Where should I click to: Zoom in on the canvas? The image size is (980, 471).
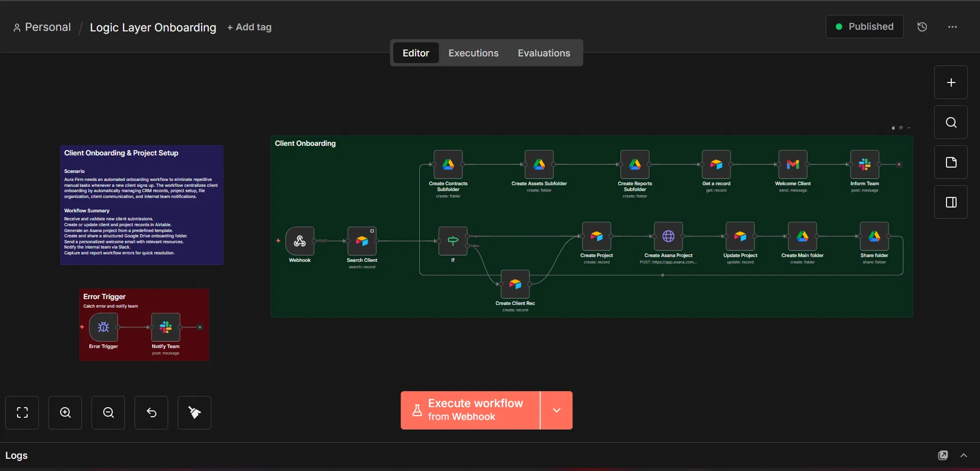65,412
